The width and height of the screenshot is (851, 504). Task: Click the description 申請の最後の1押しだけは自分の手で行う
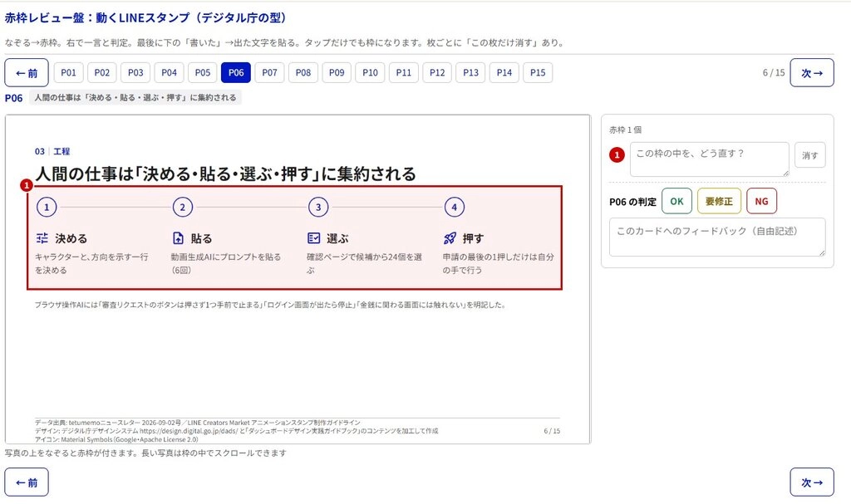coord(499,263)
